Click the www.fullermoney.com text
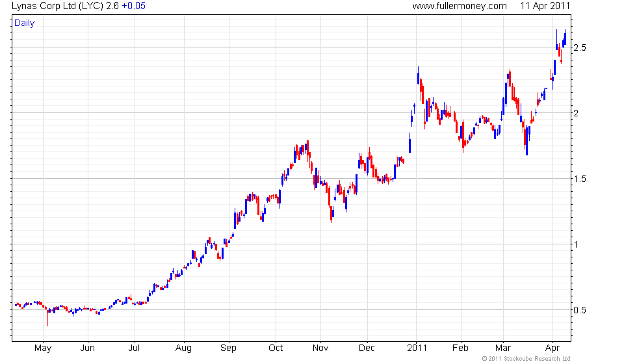Image resolution: width=624 pixels, height=364 pixels. [460, 6]
